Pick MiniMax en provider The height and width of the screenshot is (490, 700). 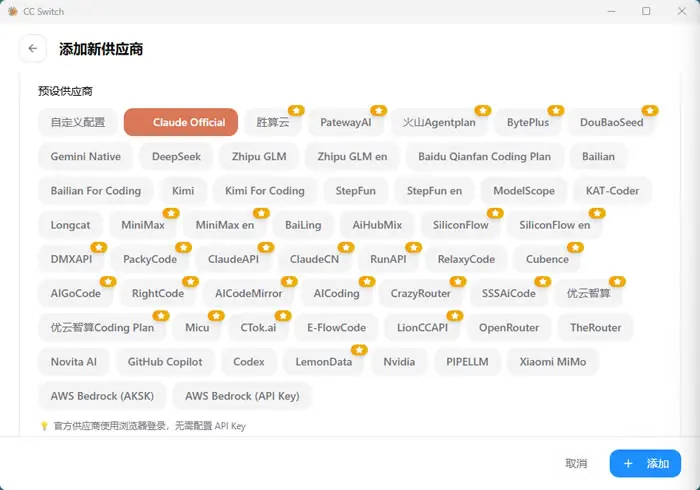(x=225, y=225)
